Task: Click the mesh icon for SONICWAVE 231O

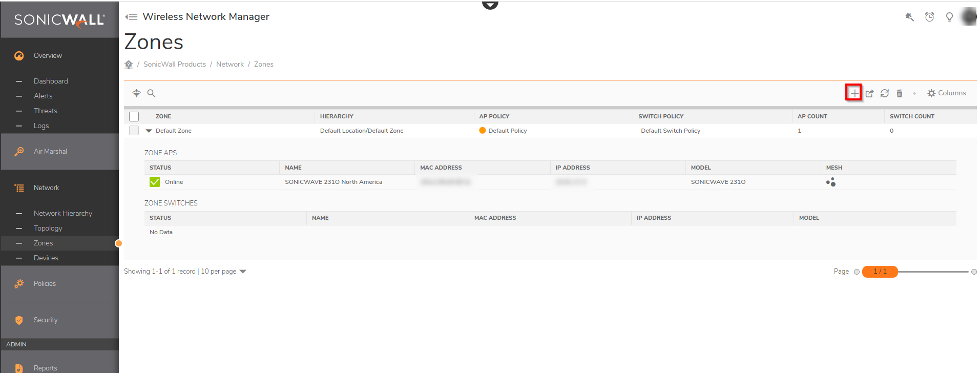Action: coord(831,182)
